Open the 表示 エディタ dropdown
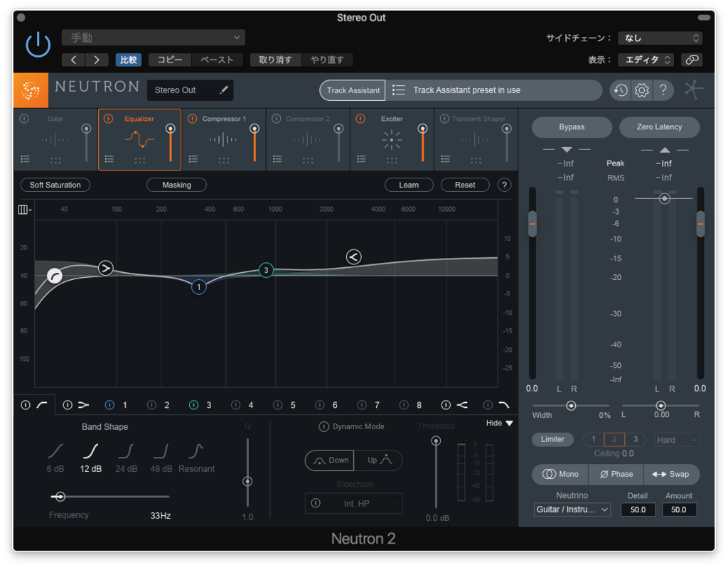The height and width of the screenshot is (567, 728). click(x=647, y=60)
